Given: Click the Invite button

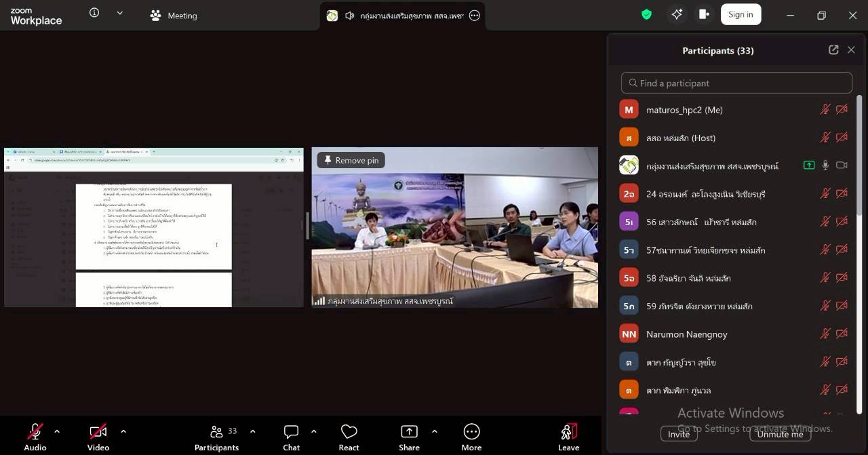Looking at the screenshot, I should [679, 434].
